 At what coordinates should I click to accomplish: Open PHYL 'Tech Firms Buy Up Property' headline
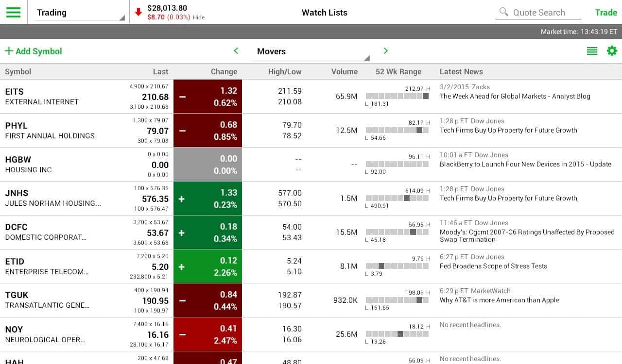(x=508, y=130)
